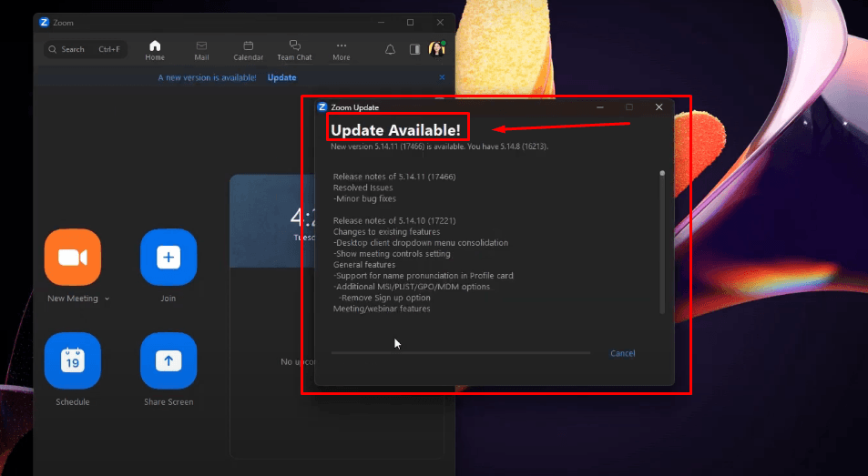Click the "New version 5.14.11" info line

tap(440, 147)
